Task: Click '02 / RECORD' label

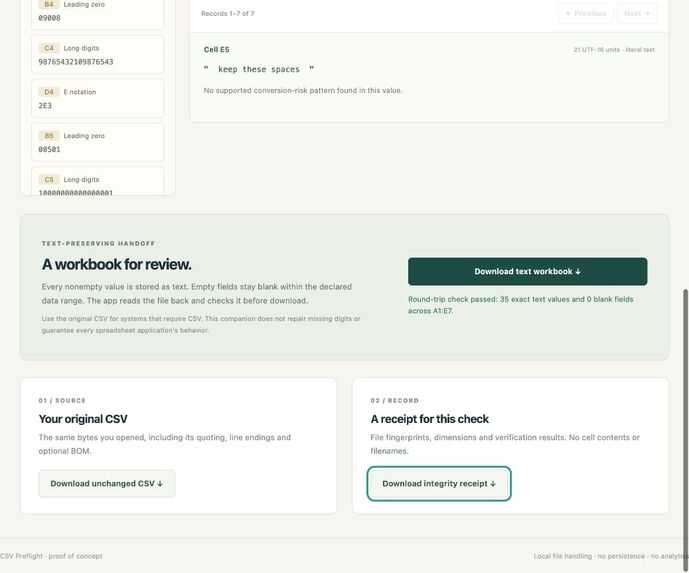Action: pos(395,400)
